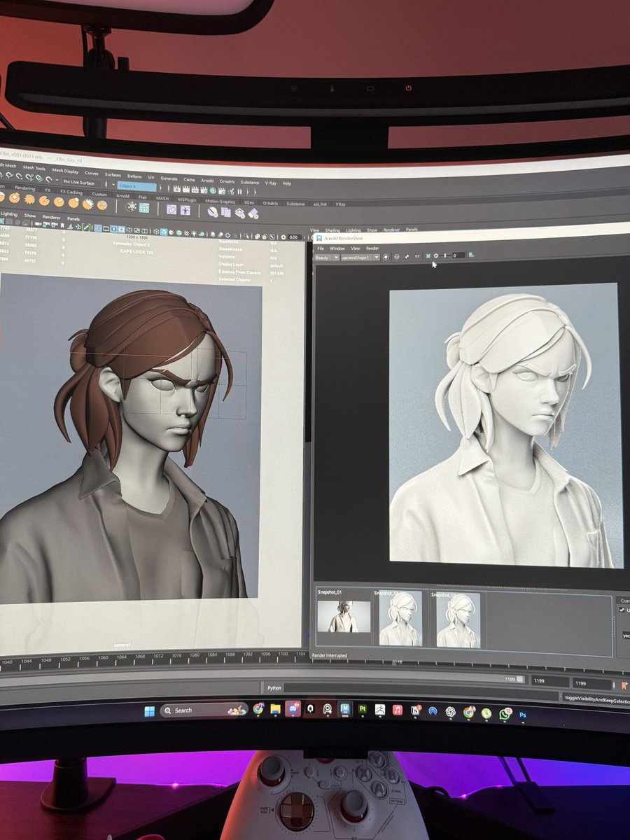Screen dimensions: 630x840
Task: Click the crop region icon in RenderView
Action: pos(428,256)
